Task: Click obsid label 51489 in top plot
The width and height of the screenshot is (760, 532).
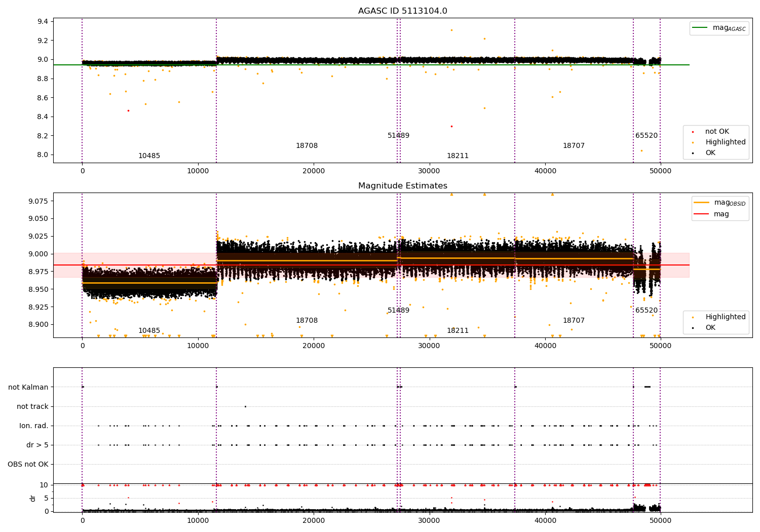Action: coord(398,136)
